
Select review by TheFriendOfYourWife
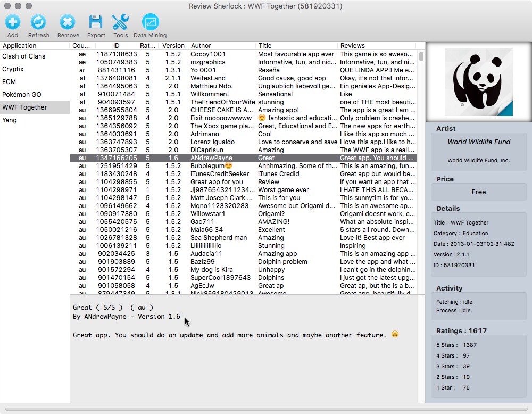point(244,102)
